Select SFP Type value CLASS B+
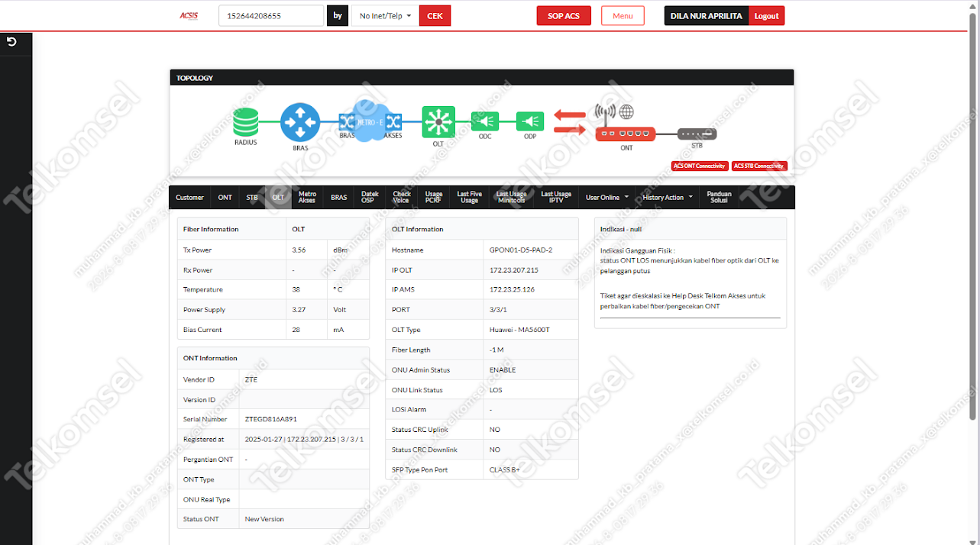The width and height of the screenshot is (980, 545). click(505, 469)
